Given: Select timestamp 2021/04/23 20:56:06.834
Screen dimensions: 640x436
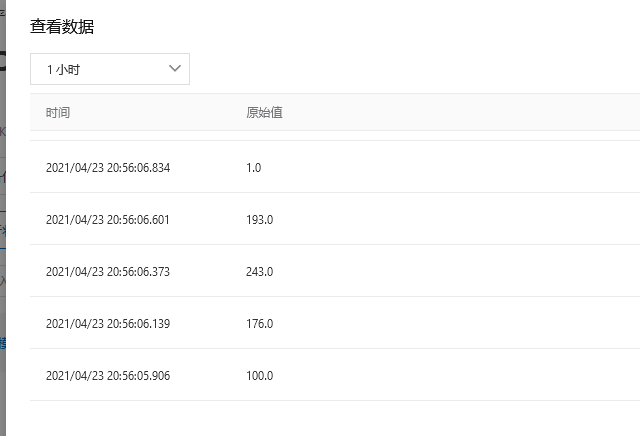Looking at the screenshot, I should (x=108, y=168).
